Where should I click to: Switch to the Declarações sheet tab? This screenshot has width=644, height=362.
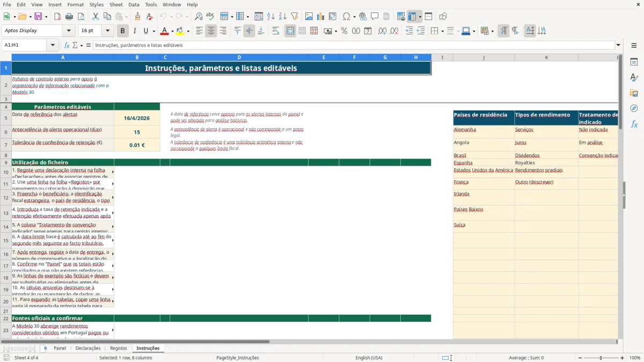coord(88,348)
